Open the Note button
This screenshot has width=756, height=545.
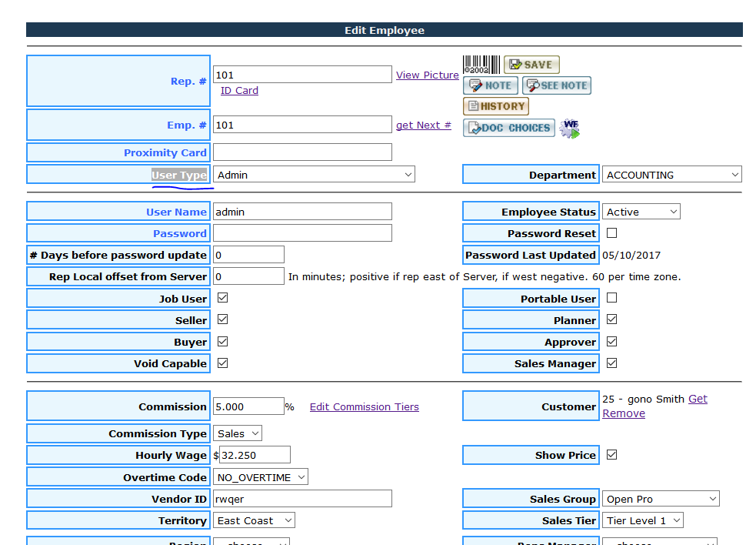click(x=491, y=85)
